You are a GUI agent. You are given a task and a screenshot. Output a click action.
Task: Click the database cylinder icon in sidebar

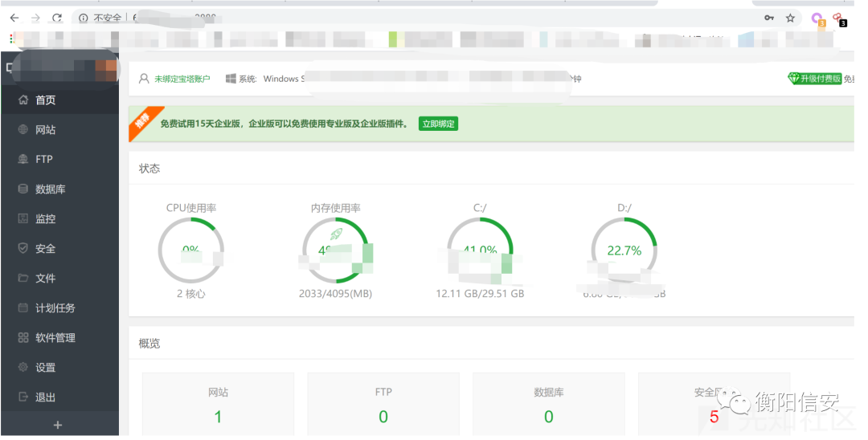point(23,189)
